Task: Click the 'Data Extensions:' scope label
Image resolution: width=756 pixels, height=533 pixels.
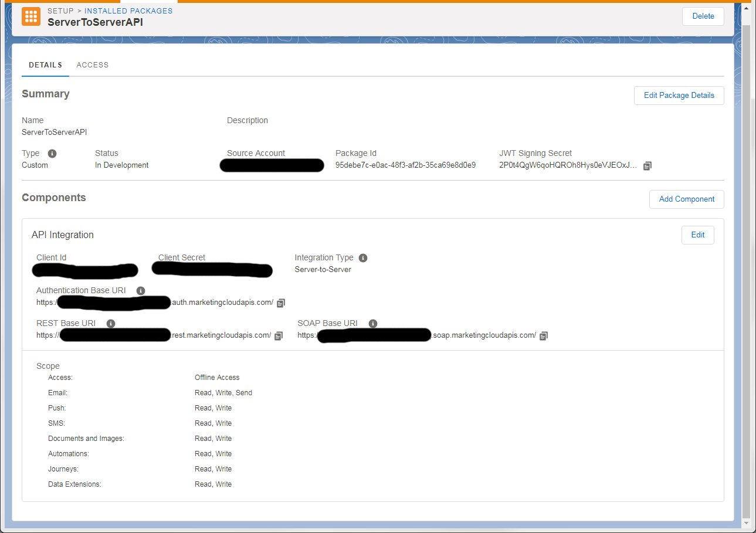Action: [x=74, y=484]
